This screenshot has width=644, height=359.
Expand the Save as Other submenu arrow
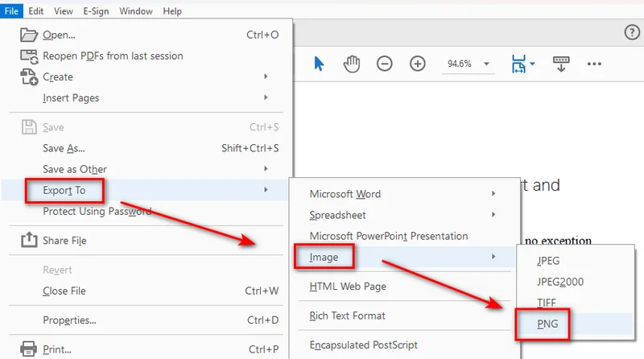click(266, 169)
